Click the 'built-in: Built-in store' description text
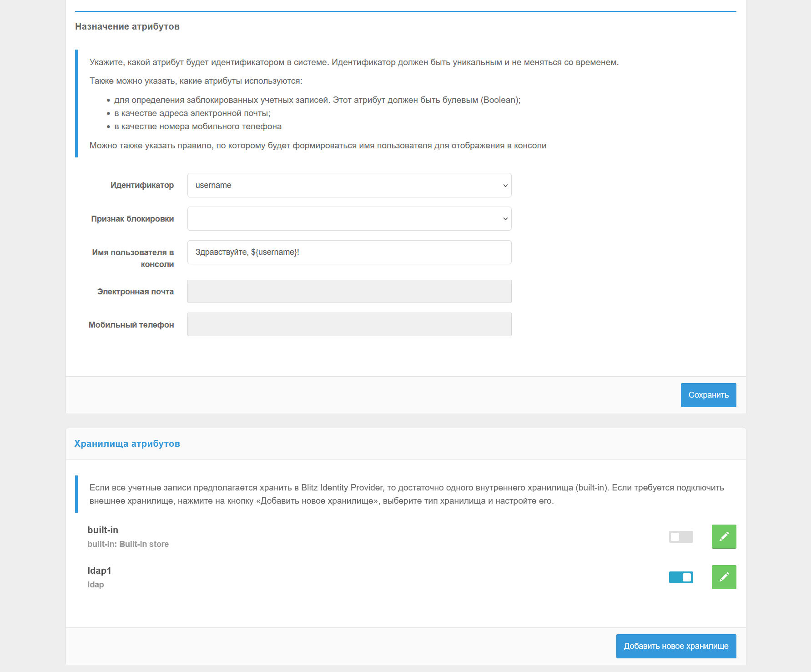This screenshot has height=672, width=811. [128, 544]
